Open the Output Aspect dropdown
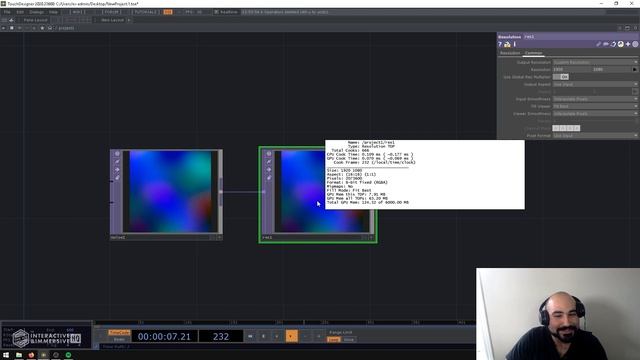Image resolution: width=640 pixels, height=360 pixels. coord(595,84)
